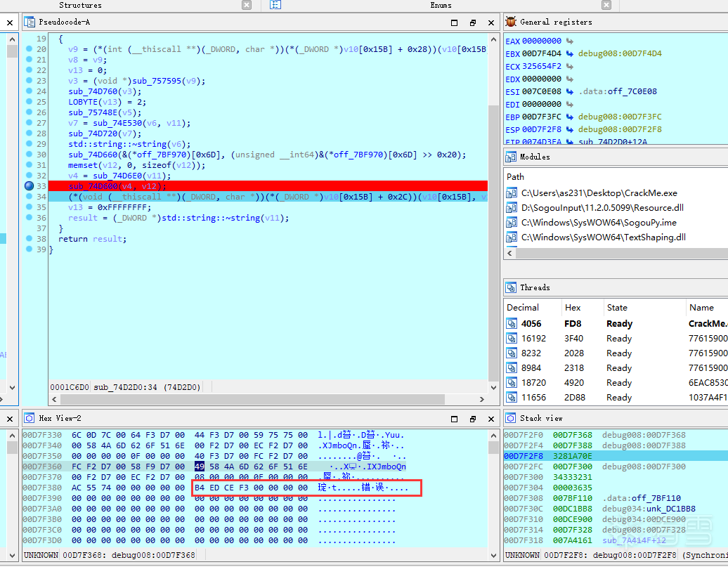
Task: Click the thread icon for thread 16192
Action: pyautogui.click(x=512, y=338)
